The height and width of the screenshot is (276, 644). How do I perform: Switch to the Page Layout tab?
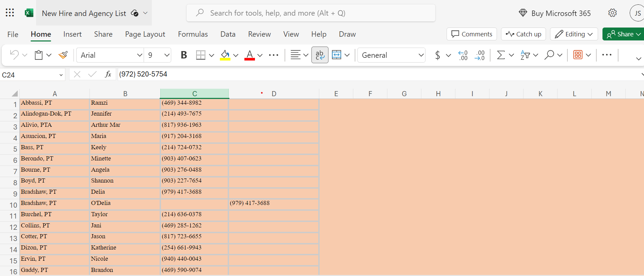coord(145,34)
